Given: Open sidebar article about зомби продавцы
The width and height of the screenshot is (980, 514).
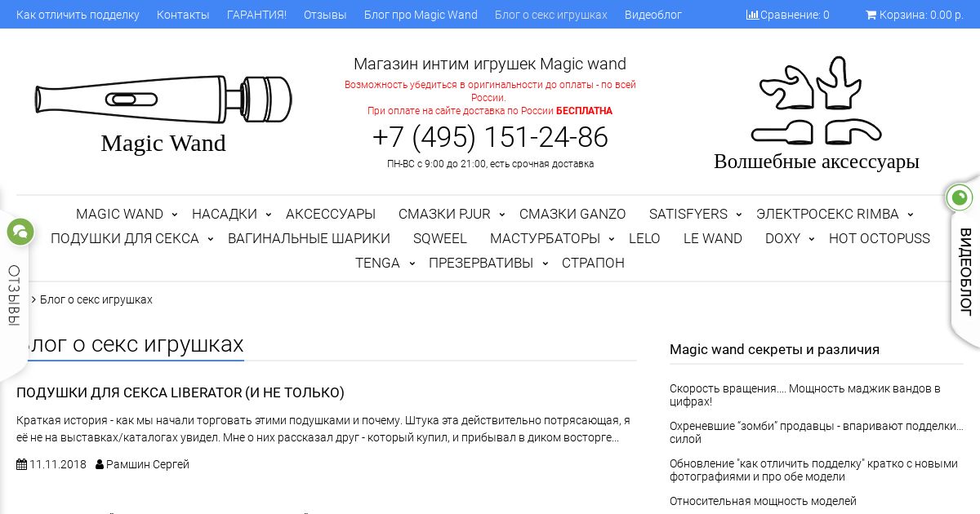Looking at the screenshot, I should click(x=817, y=432).
